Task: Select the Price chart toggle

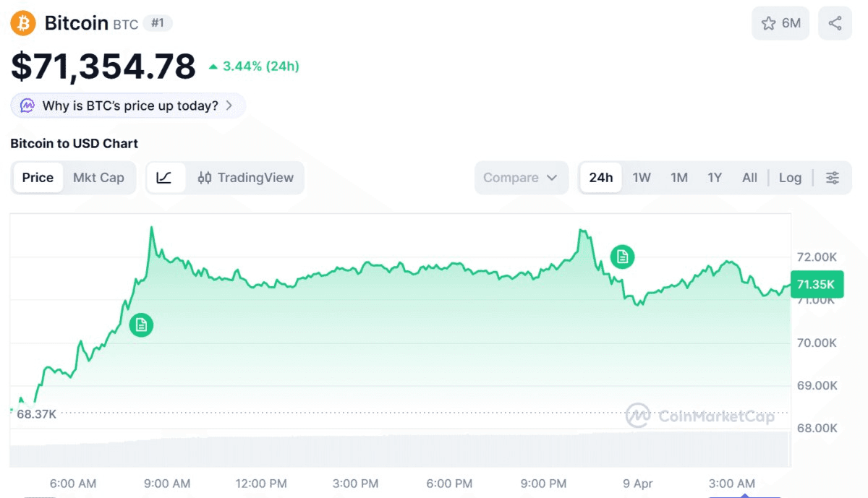Action: coord(38,178)
